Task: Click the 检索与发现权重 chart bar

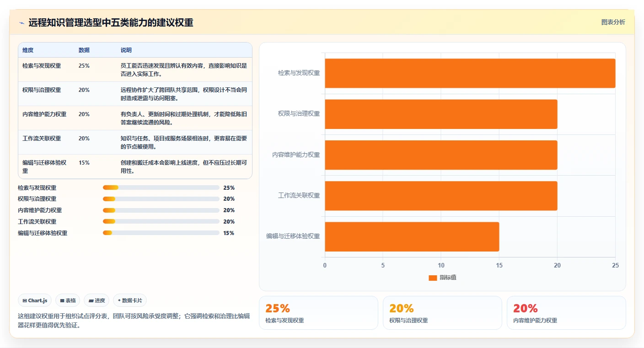Action: pos(470,73)
